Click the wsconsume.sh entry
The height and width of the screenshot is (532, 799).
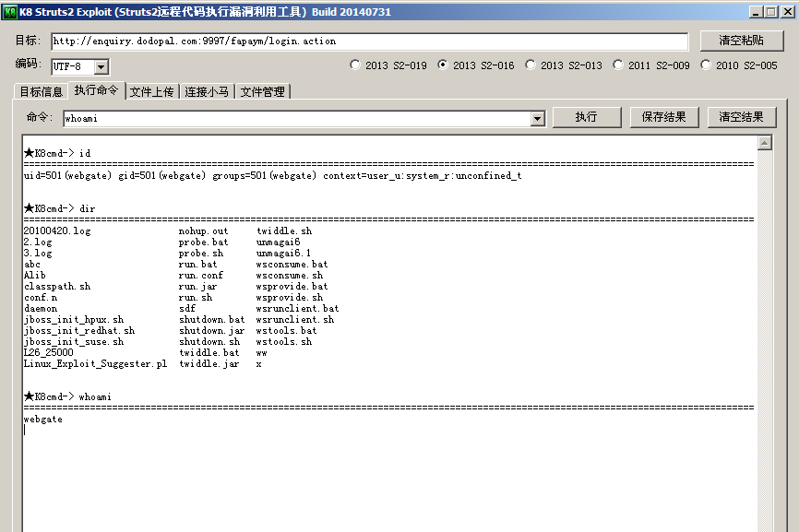pyautogui.click(x=289, y=275)
